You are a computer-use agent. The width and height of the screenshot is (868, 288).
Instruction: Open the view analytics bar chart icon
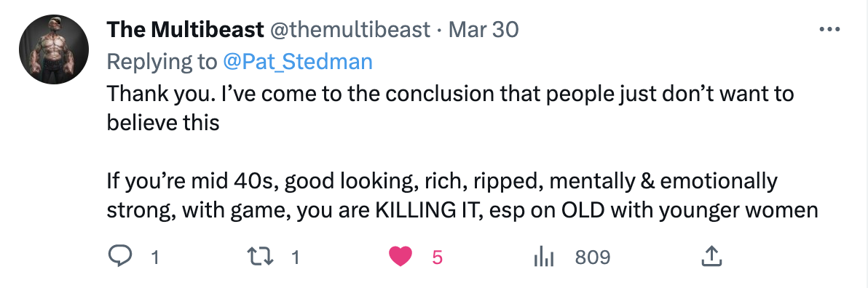544,257
